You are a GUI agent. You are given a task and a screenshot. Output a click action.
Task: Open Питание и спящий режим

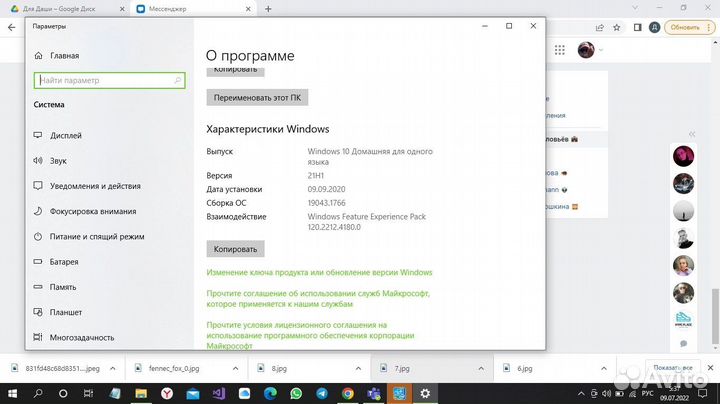tap(89, 236)
